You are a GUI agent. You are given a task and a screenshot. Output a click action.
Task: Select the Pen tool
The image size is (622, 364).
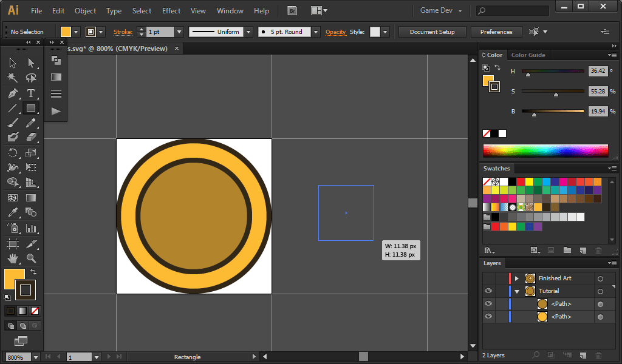click(x=12, y=94)
